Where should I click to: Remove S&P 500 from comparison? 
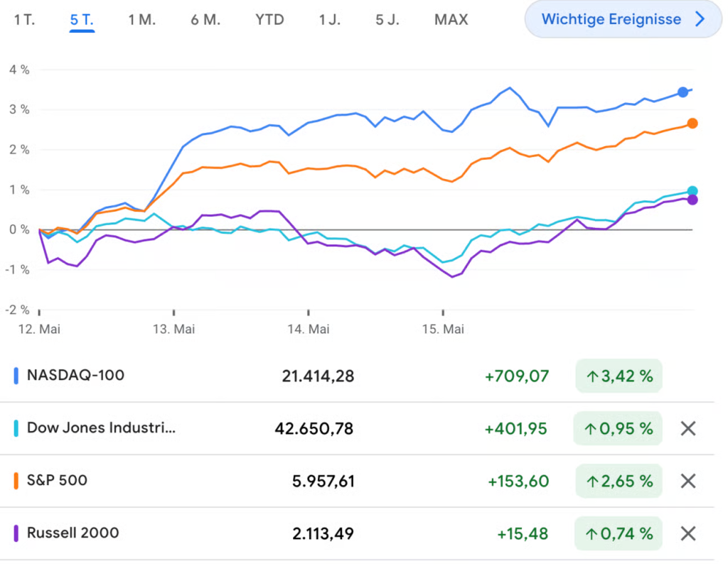(x=687, y=481)
